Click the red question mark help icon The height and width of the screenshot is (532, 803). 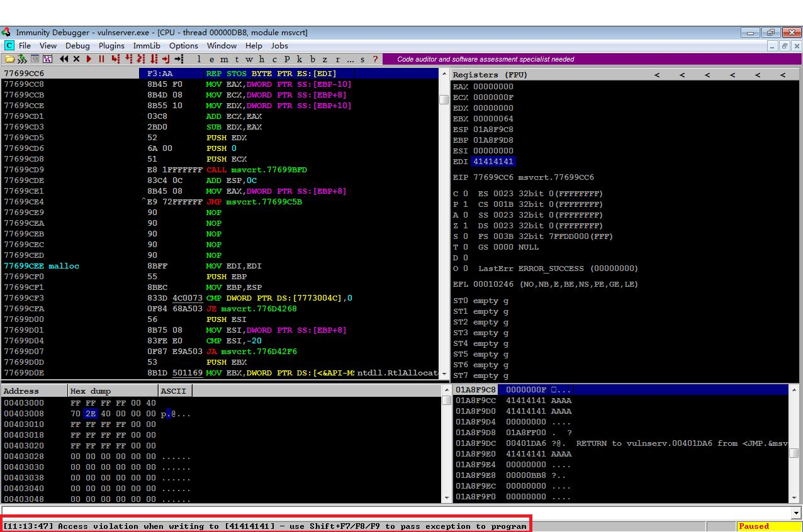[x=375, y=59]
